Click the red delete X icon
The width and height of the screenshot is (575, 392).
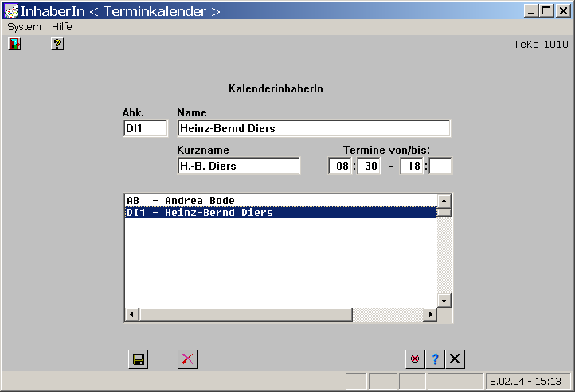pyautogui.click(x=187, y=359)
